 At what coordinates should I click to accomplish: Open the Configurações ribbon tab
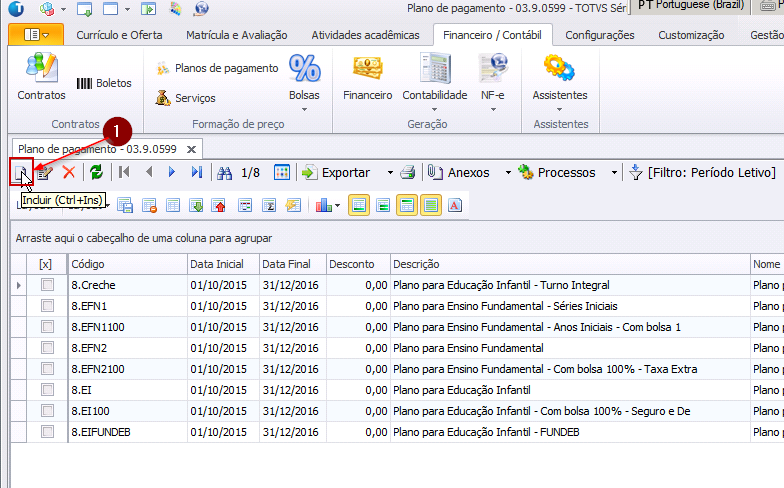click(x=599, y=35)
